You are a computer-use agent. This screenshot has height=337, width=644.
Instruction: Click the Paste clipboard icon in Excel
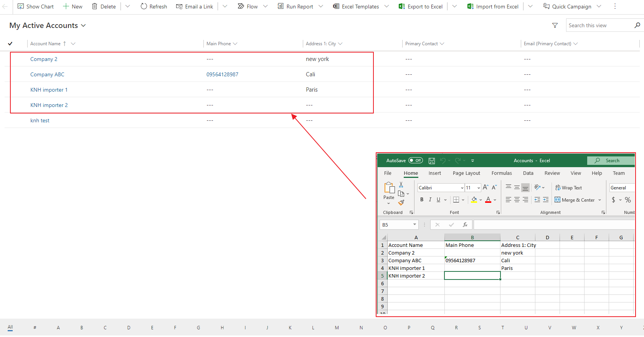click(389, 188)
